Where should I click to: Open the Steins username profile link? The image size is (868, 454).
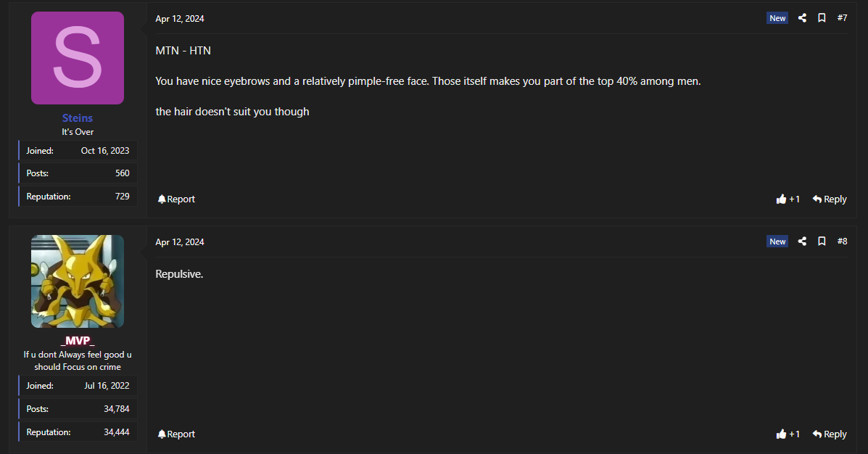pos(78,117)
